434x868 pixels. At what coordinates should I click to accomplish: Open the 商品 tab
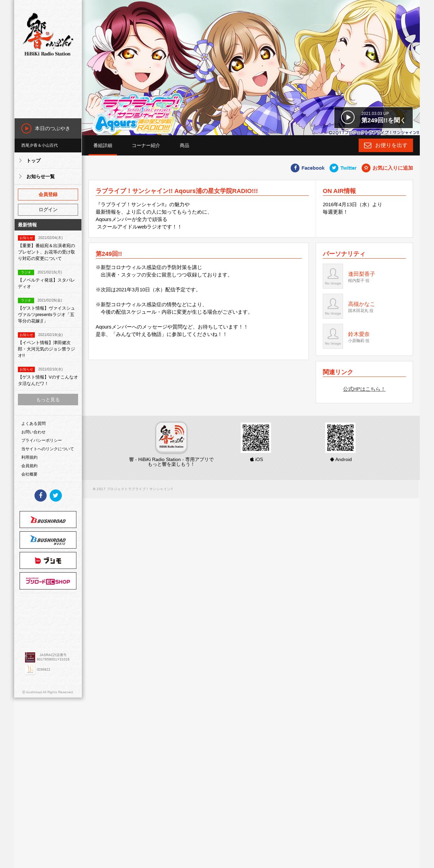(x=185, y=145)
